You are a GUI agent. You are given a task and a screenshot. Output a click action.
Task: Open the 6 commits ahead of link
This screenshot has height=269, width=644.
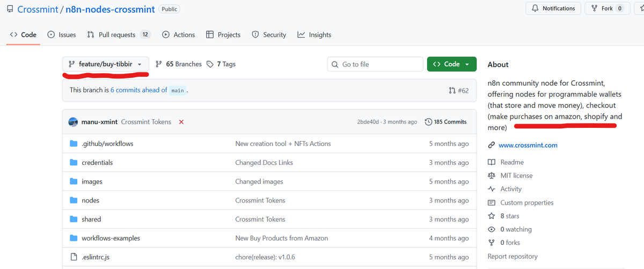[x=139, y=90]
